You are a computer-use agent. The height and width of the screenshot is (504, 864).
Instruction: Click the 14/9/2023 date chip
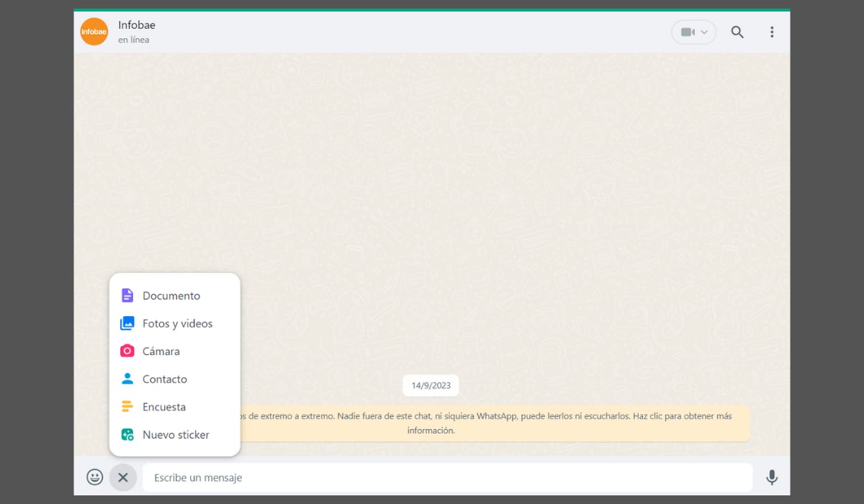(431, 385)
